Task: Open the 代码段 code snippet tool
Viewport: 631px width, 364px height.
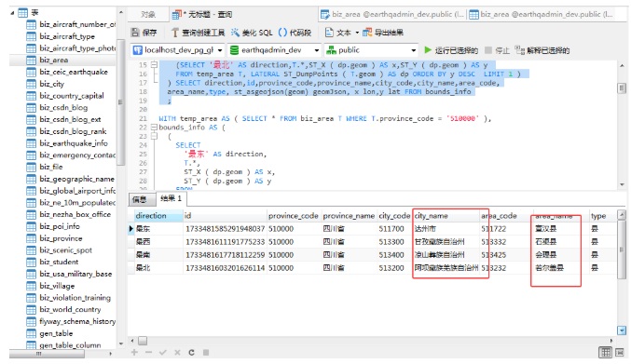Action: (295, 33)
